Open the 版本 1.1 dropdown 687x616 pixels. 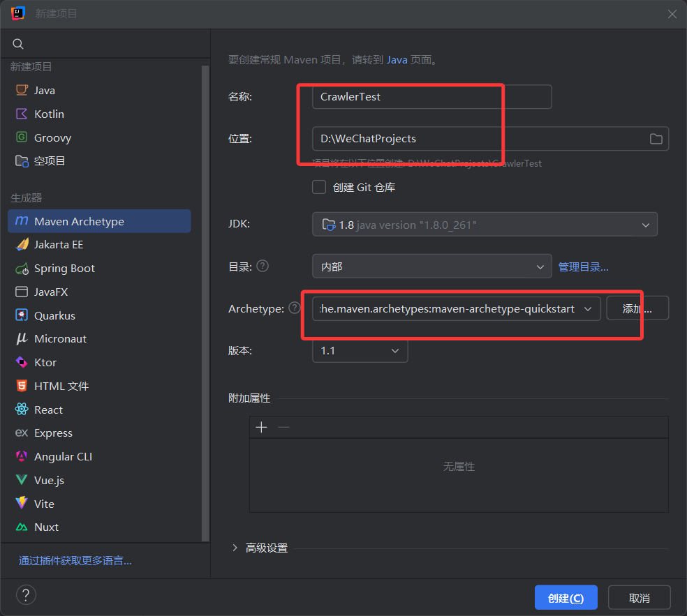[x=360, y=351]
